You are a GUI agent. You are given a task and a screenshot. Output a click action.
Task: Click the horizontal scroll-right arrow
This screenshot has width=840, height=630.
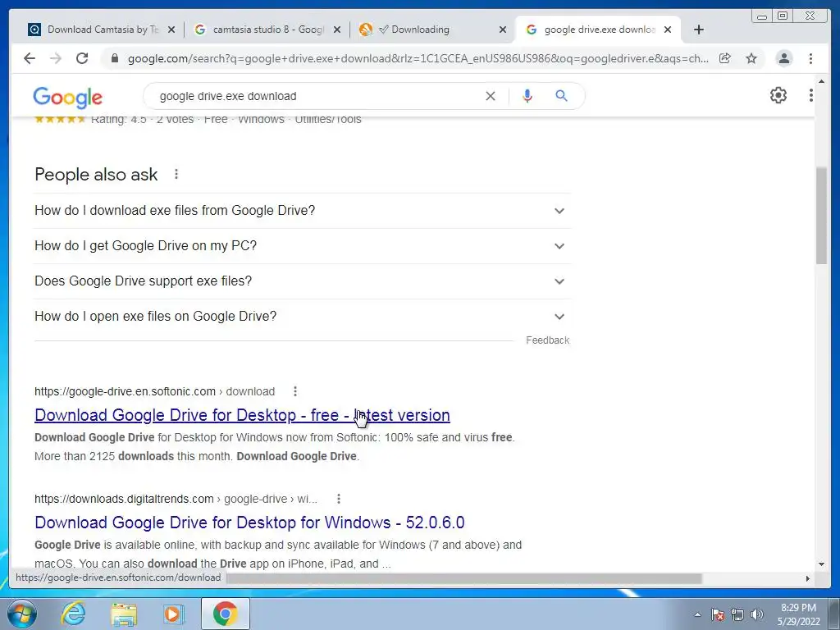point(808,578)
